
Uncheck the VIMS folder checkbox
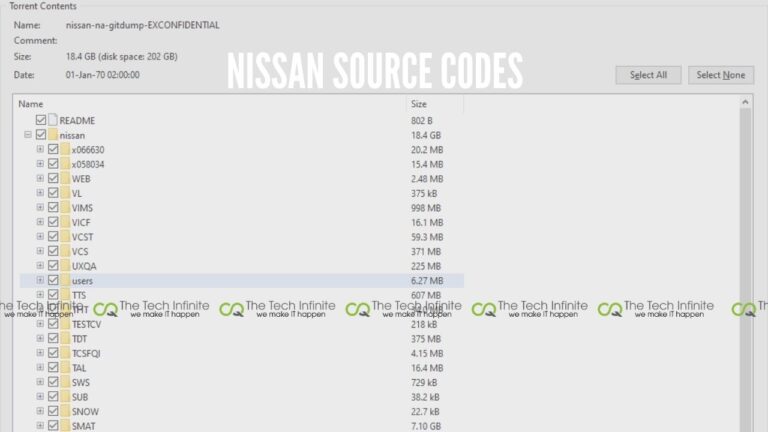coord(53,208)
